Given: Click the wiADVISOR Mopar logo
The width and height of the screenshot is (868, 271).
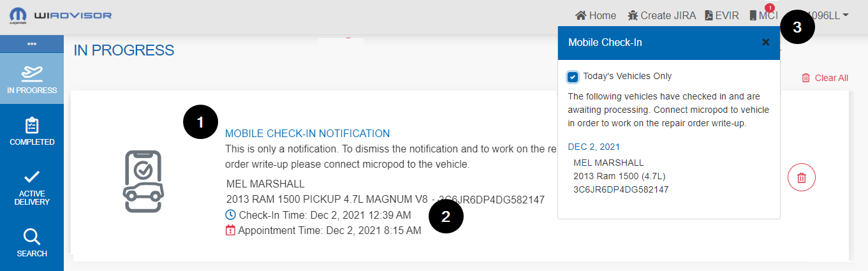Looking at the screenshot, I should [x=61, y=15].
